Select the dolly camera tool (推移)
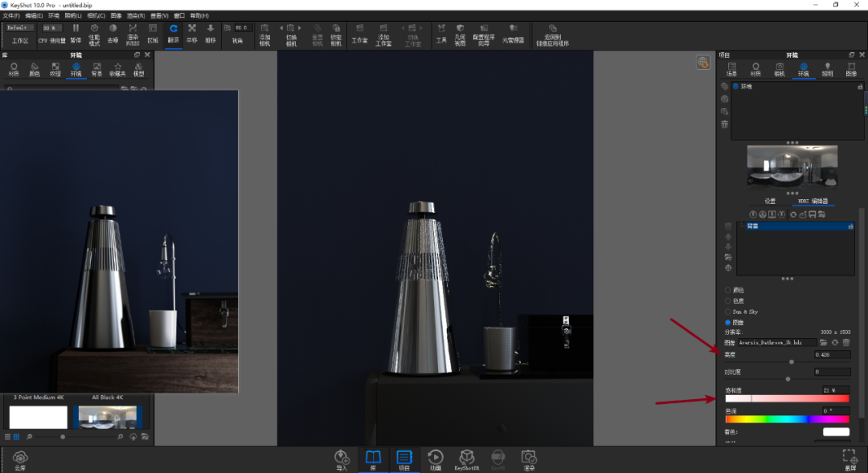The width and height of the screenshot is (868, 473). [211, 34]
